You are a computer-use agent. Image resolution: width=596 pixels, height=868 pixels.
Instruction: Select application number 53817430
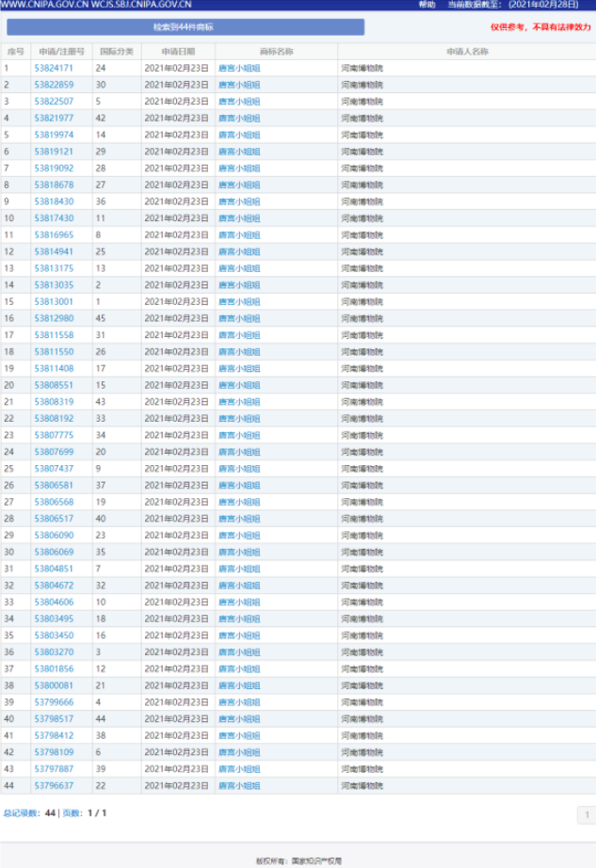pos(54,218)
